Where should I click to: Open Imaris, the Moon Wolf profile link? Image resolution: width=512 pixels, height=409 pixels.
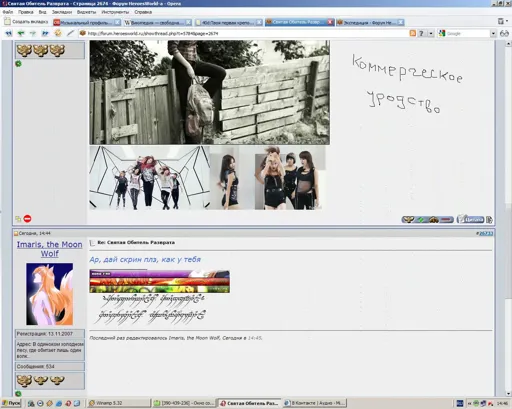[x=49, y=249]
